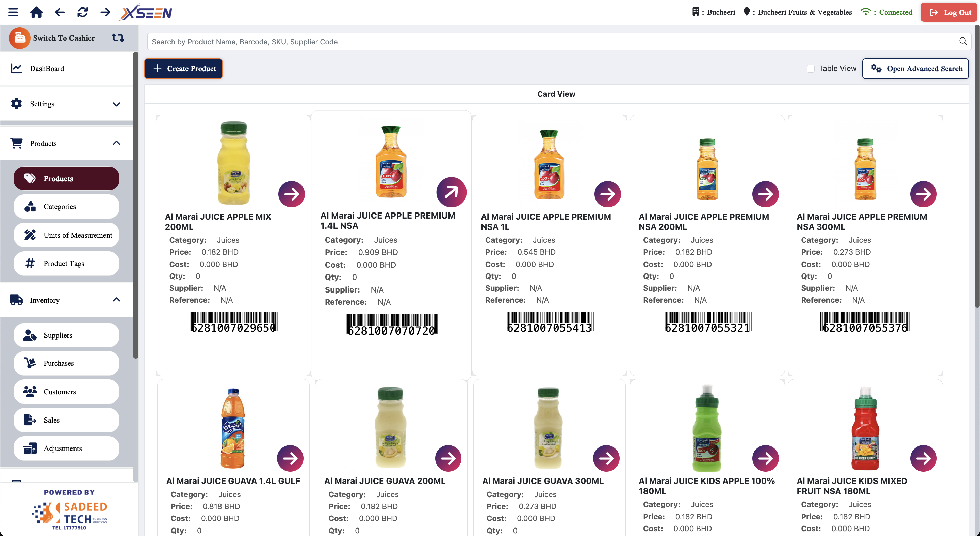This screenshot has height=536, width=980.
Task: Click the switch arrows icon beside Cashier
Action: pyautogui.click(x=118, y=38)
